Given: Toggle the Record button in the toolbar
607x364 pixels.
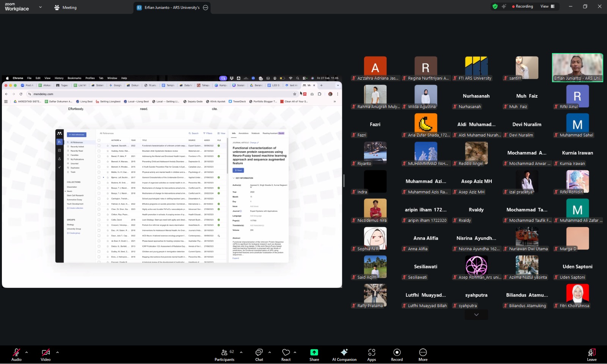Looking at the screenshot, I should pyautogui.click(x=397, y=355).
